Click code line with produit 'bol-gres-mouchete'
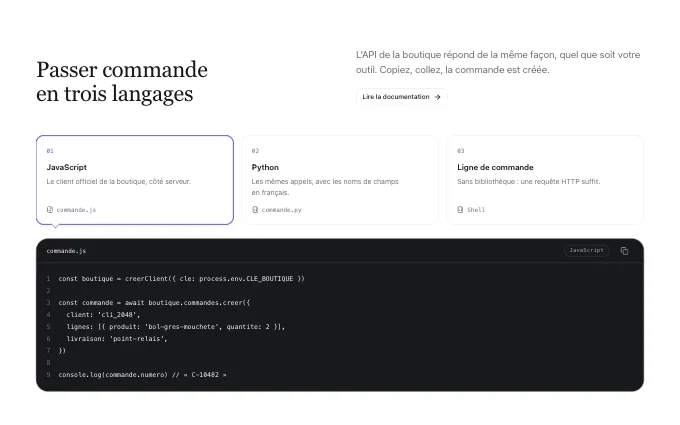Viewport: 680px width, 425px height. pyautogui.click(x=176, y=327)
